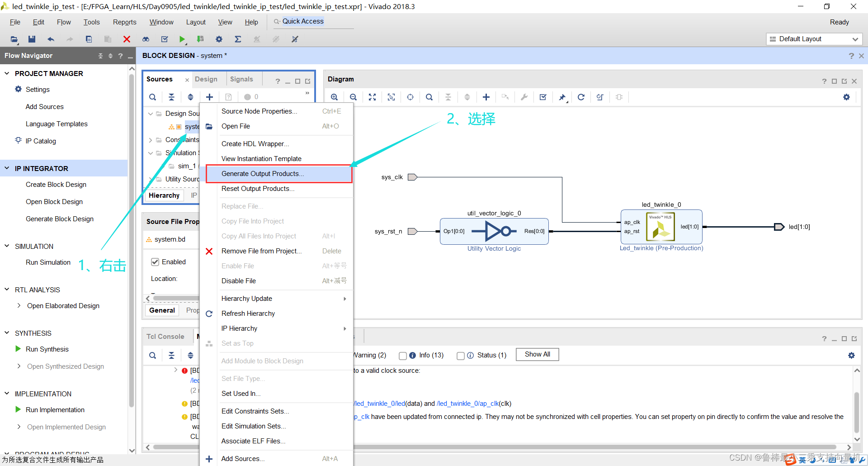Click the Zoom Fit icon in Diagram toolbar
This screenshot has width=868, height=466.
click(x=372, y=97)
